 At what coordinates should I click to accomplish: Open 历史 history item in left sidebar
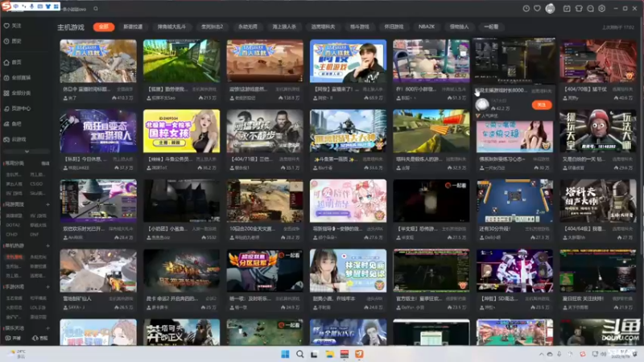tap(12, 41)
